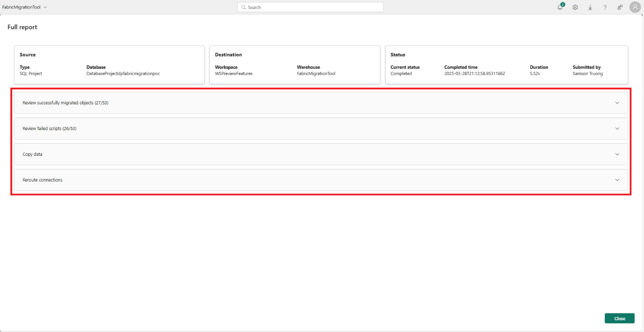Screen dimensions: 644x332
Task: Click into the Search field
Action: tap(310, 7)
